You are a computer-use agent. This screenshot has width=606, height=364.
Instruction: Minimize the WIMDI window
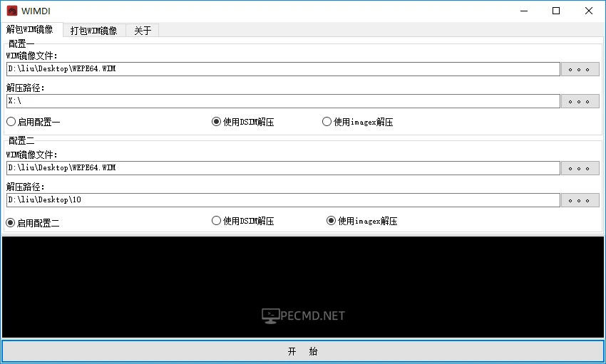point(524,11)
